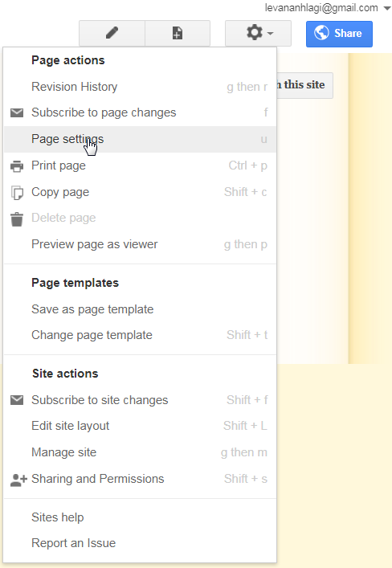Image resolution: width=392 pixels, height=568 pixels.
Task: Open Page settings menu item
Action: [x=141, y=140]
